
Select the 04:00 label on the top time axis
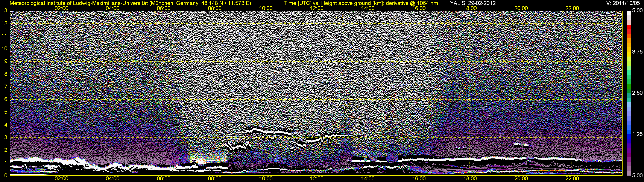pos(112,8)
